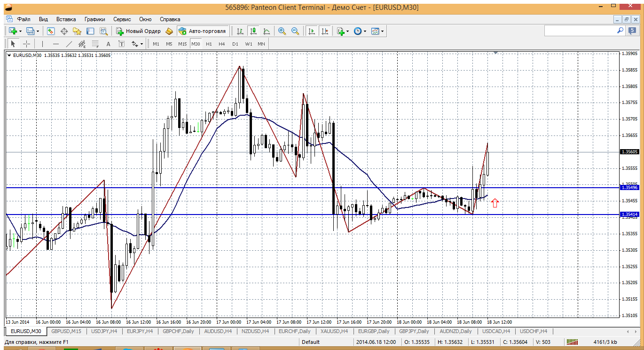The width and height of the screenshot is (644, 350).
Task: Switch timeframe to H1
Action: [209, 44]
